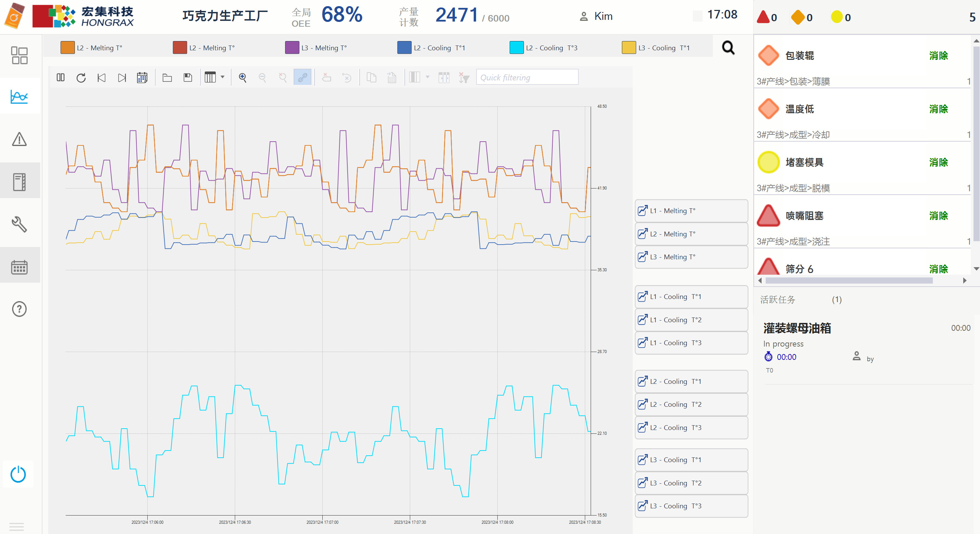Viewport: 980px width, 534px height.
Task: Toggle the link axes button
Action: (x=303, y=77)
